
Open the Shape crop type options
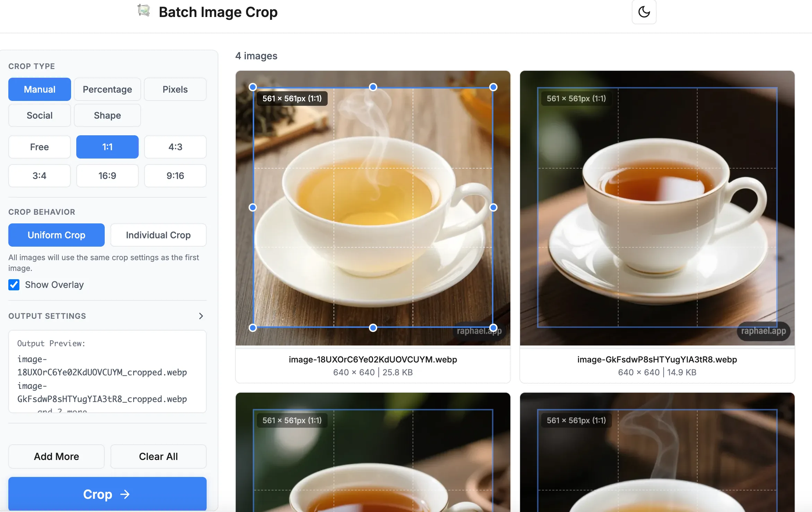click(x=107, y=115)
